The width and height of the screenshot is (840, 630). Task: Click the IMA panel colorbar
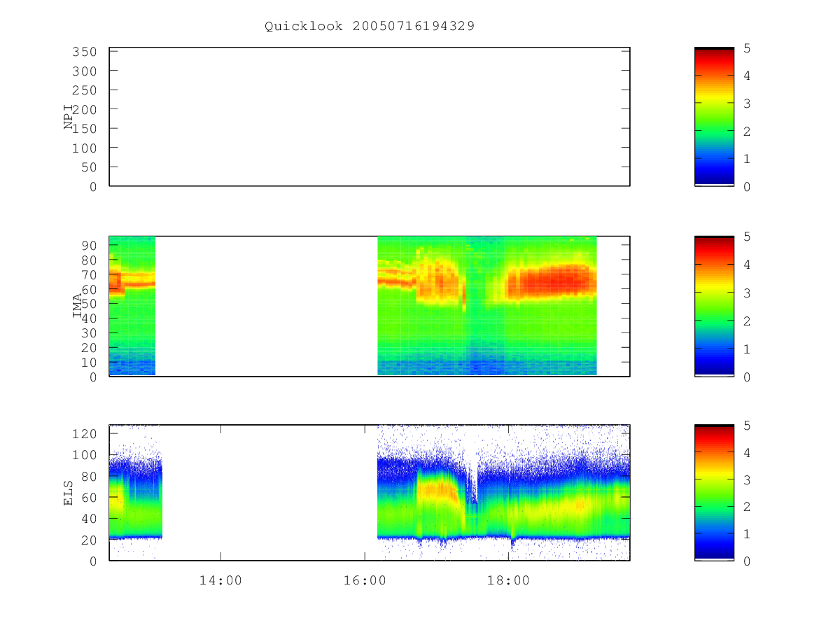coord(714,306)
